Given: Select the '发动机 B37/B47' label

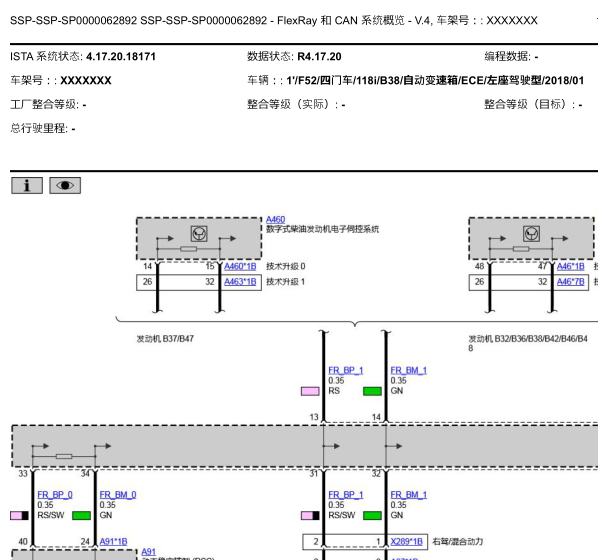Looking at the screenshot, I should point(165,339).
